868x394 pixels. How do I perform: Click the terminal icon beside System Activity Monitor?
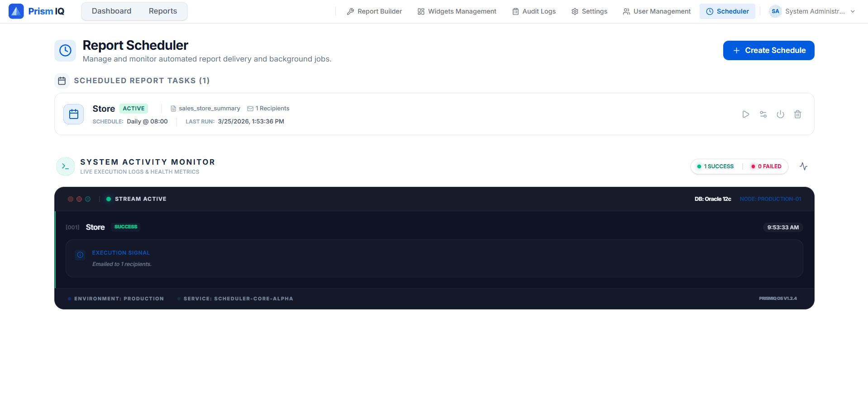pyautogui.click(x=66, y=166)
